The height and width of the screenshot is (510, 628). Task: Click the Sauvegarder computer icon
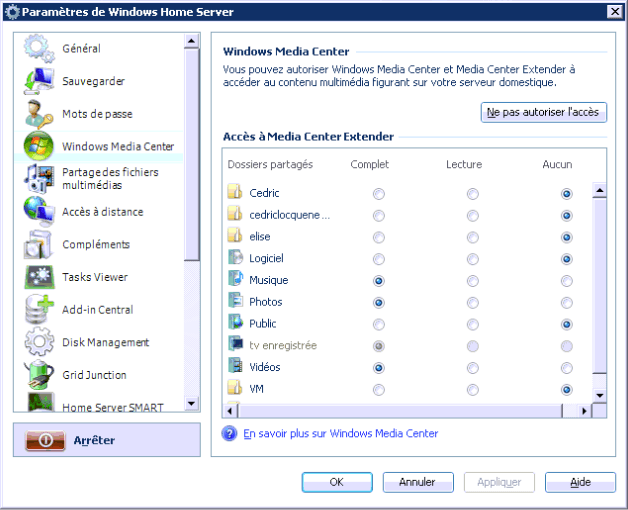pos(39,81)
